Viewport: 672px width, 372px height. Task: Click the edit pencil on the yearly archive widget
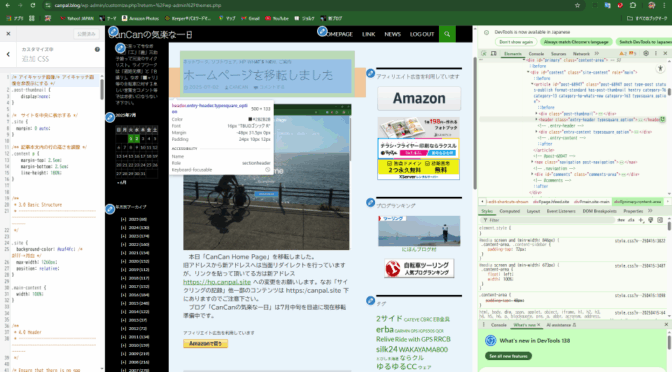pyautogui.click(x=110, y=209)
